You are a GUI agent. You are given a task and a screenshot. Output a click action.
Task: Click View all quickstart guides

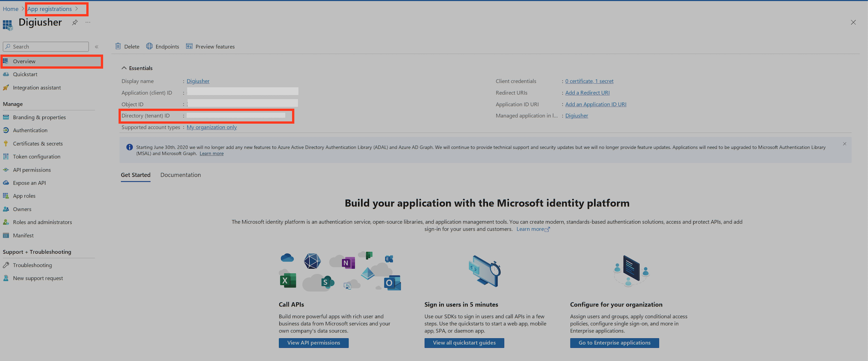coord(464,343)
